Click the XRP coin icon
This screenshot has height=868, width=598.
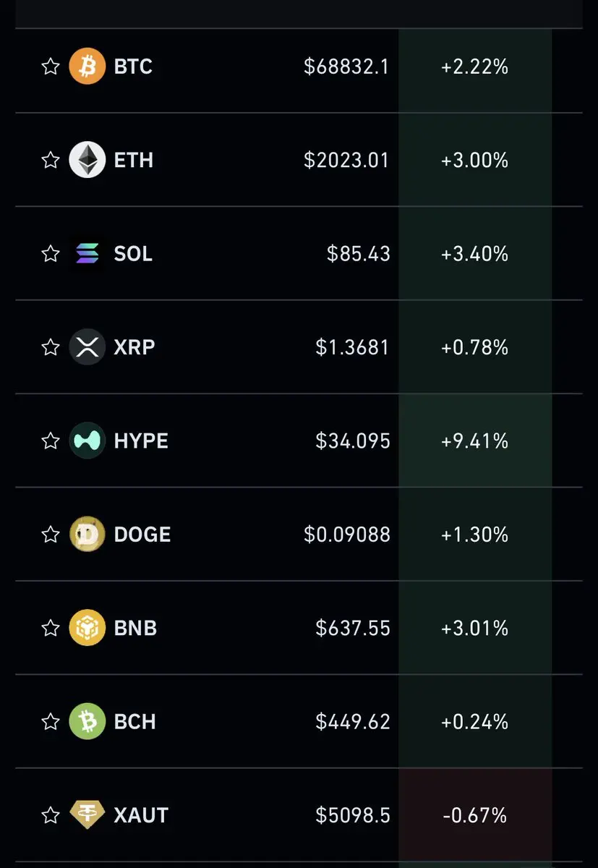pyautogui.click(x=87, y=347)
